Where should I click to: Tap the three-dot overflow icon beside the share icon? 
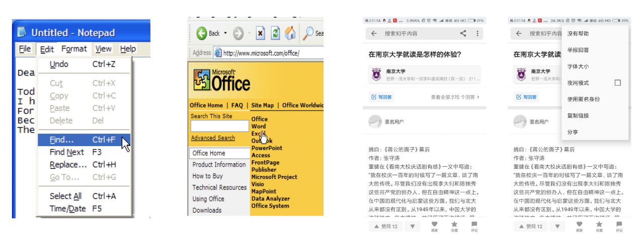tap(477, 33)
